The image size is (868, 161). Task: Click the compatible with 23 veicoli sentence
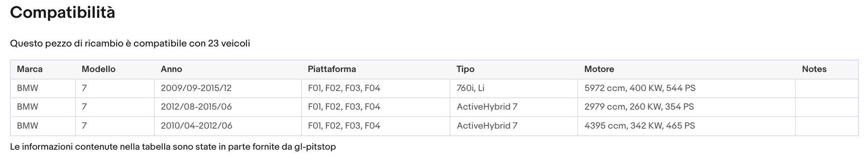pyautogui.click(x=130, y=44)
